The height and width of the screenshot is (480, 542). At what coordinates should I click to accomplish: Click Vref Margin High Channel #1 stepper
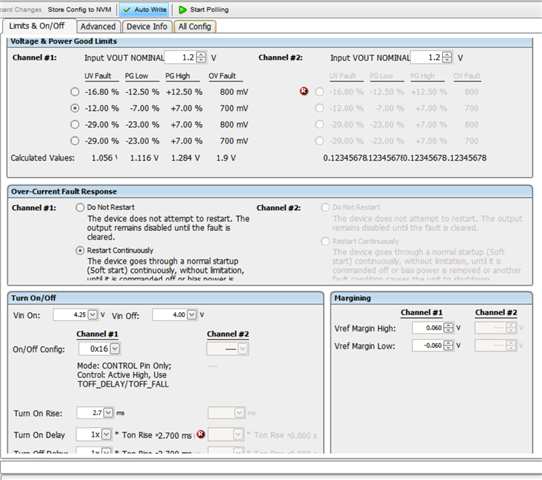pos(448,327)
